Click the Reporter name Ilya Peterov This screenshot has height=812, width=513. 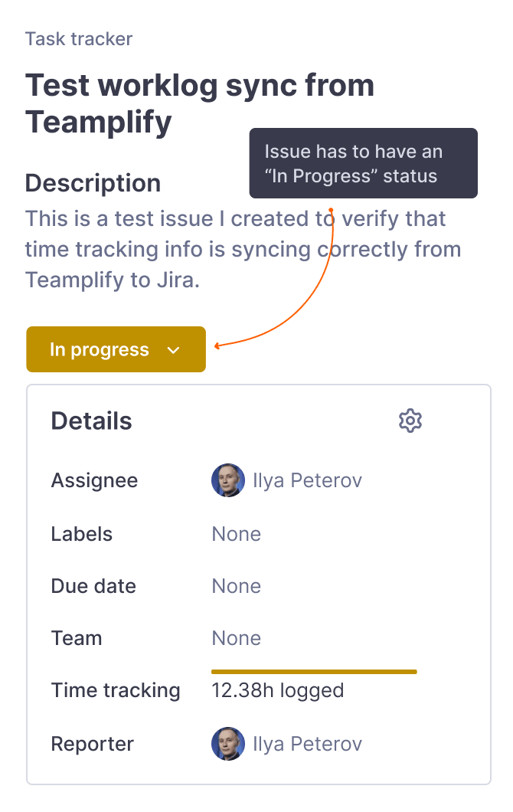coord(307,744)
